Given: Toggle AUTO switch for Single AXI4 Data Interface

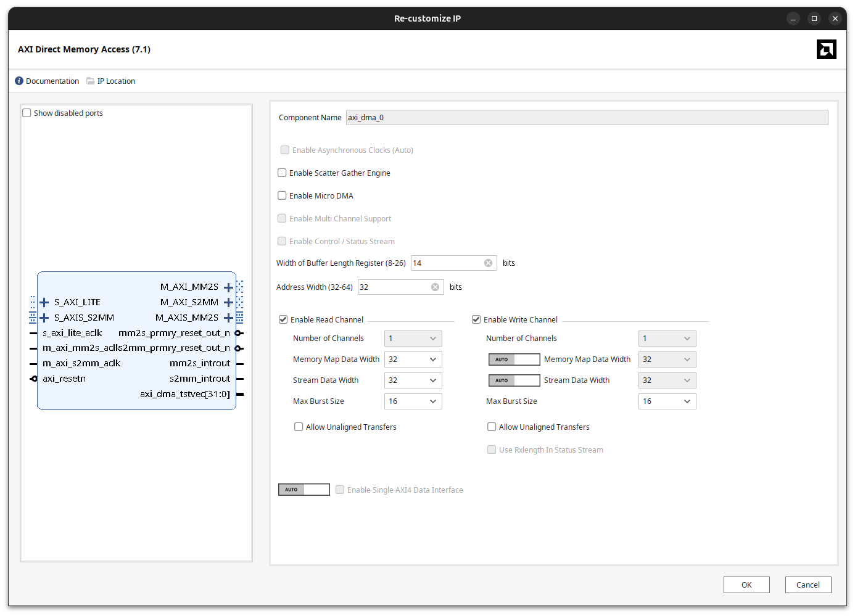Looking at the screenshot, I should click(x=304, y=490).
